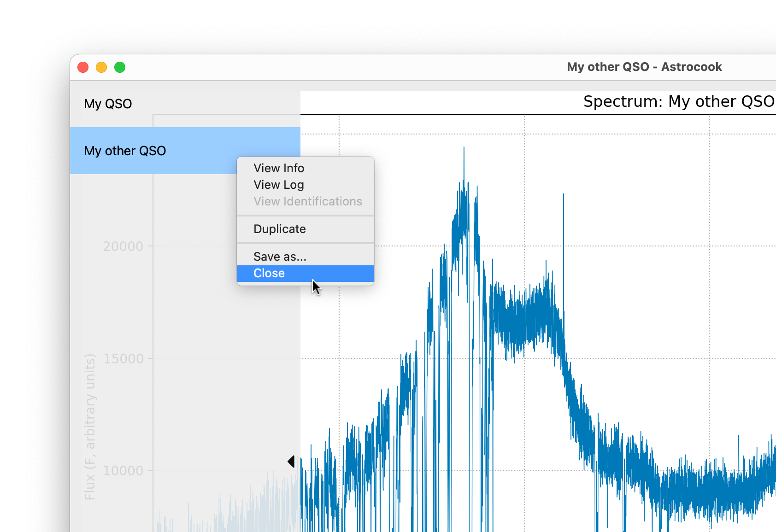The image size is (776, 532).
Task: Collapse the side panel with the black arrow
Action: [x=291, y=461]
